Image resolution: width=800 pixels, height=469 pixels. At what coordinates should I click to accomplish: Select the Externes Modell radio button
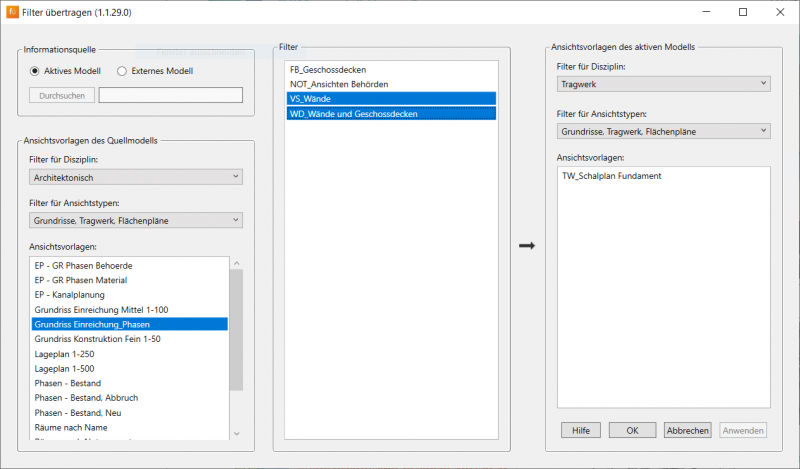[122, 71]
